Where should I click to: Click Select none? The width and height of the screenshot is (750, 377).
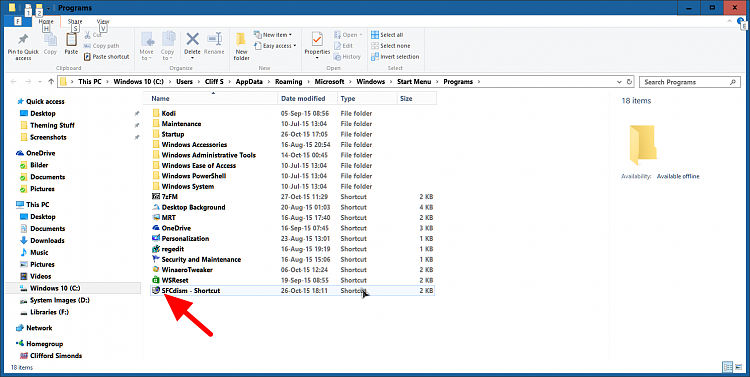[391, 46]
